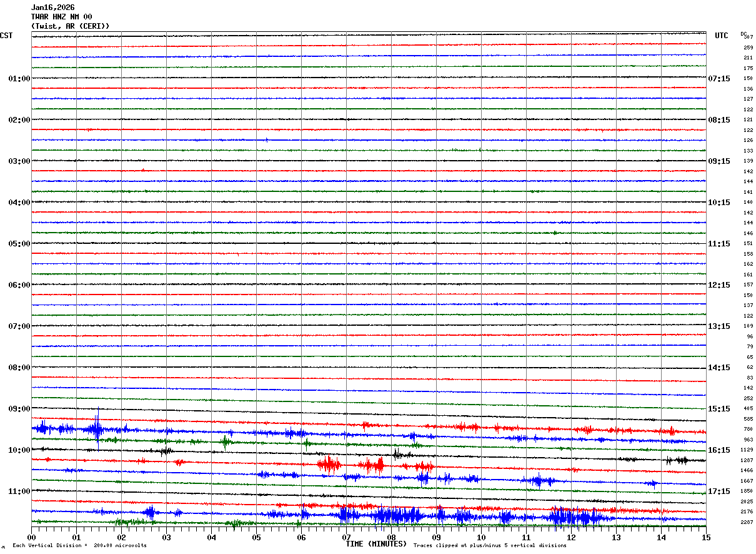The image size is (756, 554).
Task: Click minute 14 on the time axis
Action: click(x=661, y=537)
